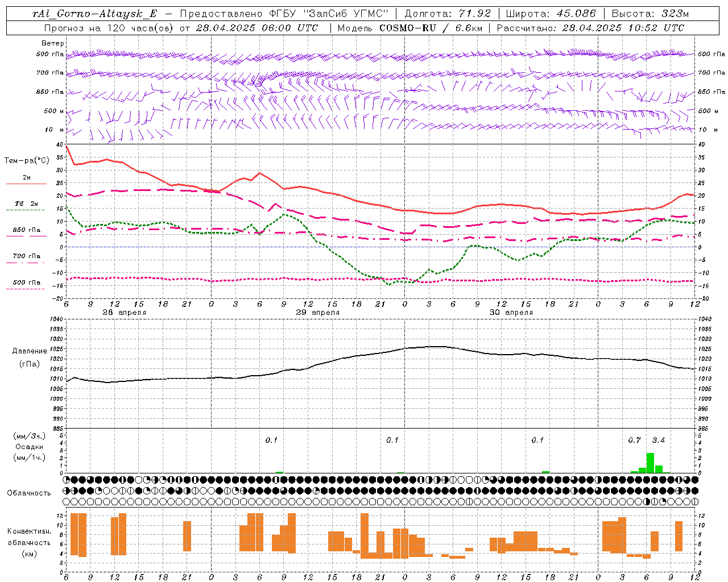The height and width of the screenshot is (582, 728).
Task: Click the Ветер panel label
Action: click(52, 43)
